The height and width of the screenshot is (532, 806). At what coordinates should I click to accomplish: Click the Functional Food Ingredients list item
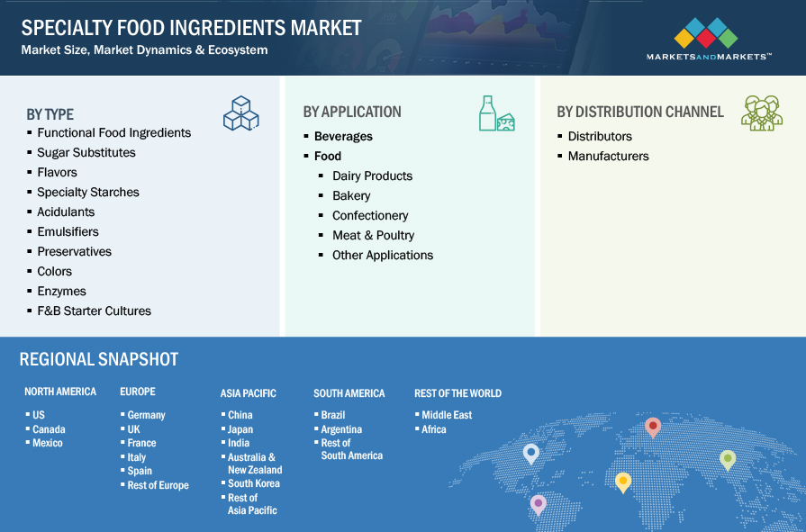(x=113, y=133)
